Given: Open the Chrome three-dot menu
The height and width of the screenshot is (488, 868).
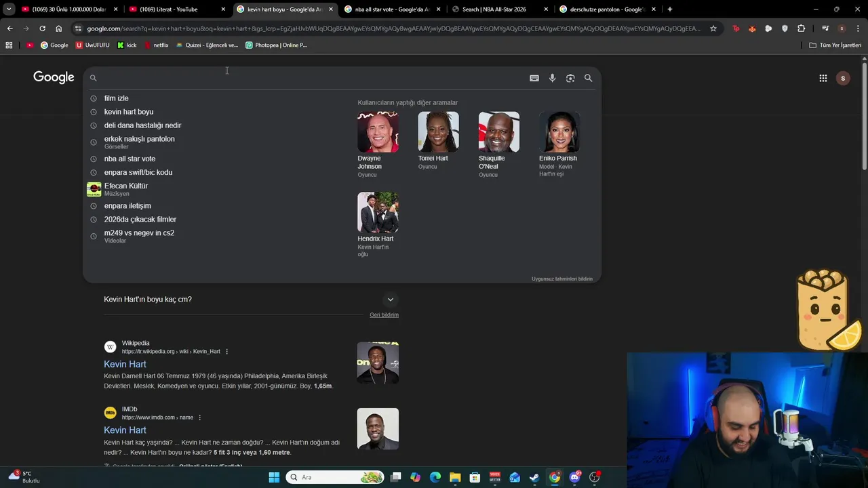Looking at the screenshot, I should [x=858, y=28].
